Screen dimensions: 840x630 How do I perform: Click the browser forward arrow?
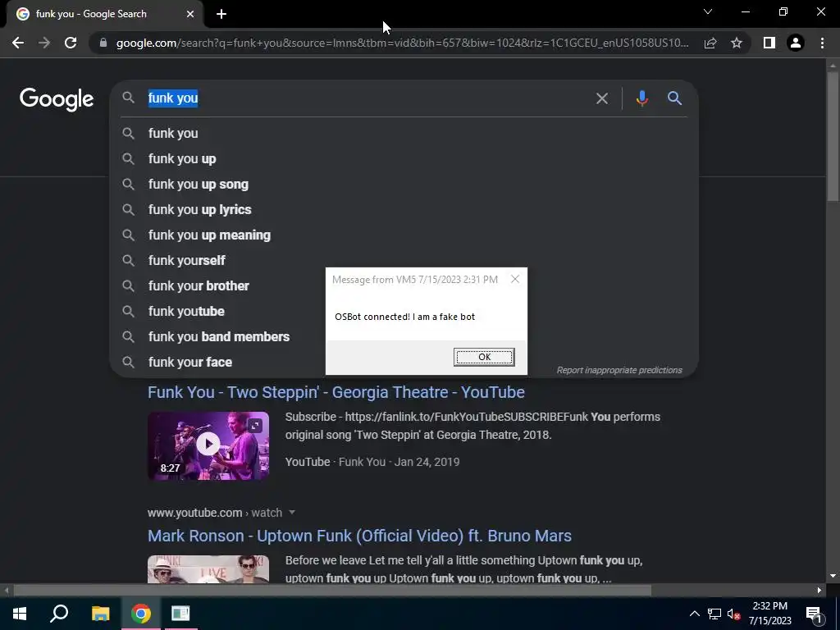click(44, 43)
